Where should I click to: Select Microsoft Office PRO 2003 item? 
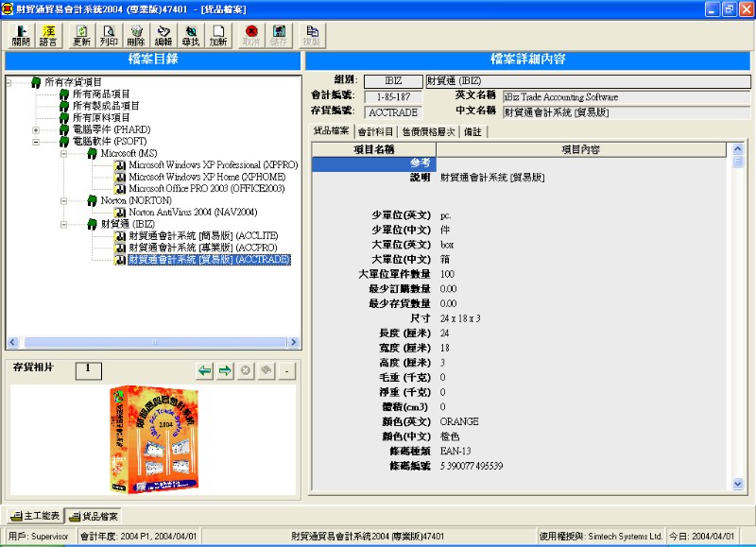click(x=206, y=188)
